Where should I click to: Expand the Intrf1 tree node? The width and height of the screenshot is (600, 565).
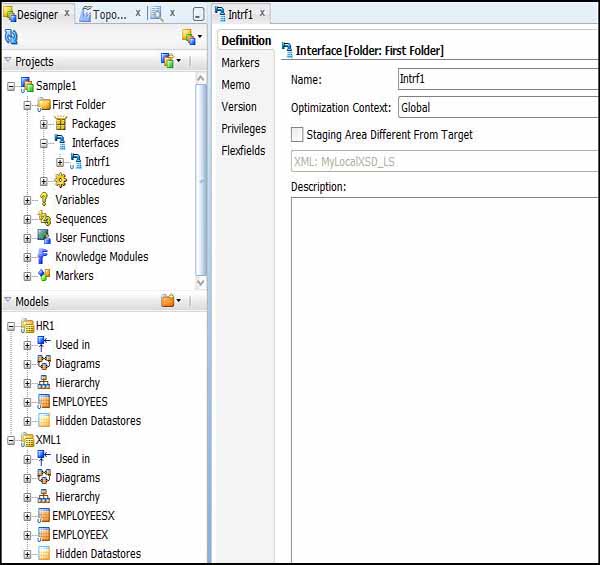point(60,162)
